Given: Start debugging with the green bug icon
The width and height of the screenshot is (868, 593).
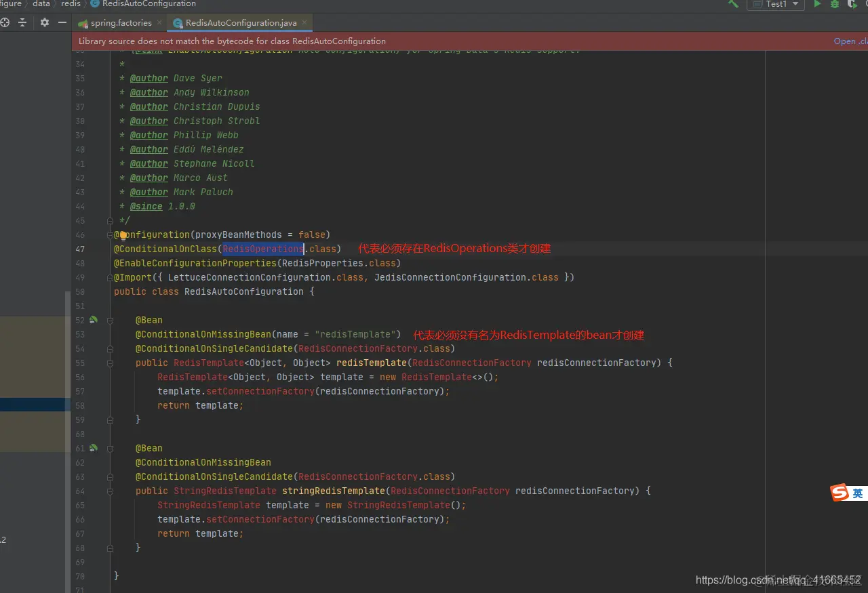Looking at the screenshot, I should (835, 3).
